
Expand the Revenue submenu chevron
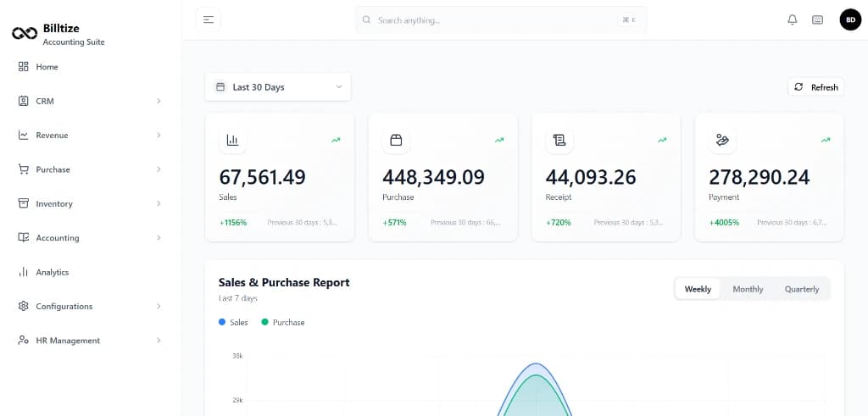tap(159, 135)
